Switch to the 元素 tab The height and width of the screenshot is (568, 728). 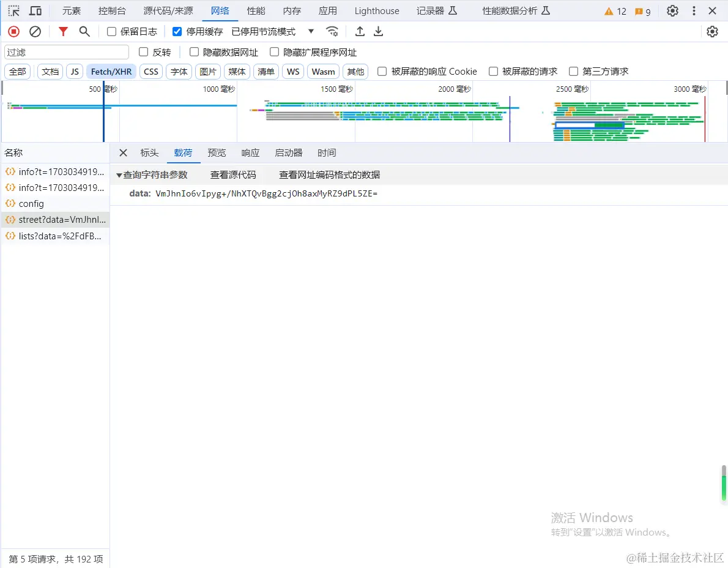[72, 10]
